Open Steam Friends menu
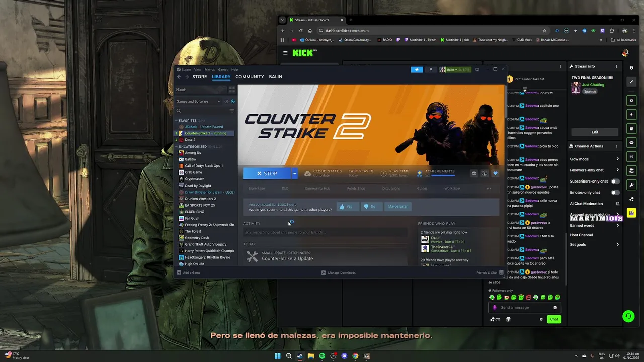 [209, 70]
